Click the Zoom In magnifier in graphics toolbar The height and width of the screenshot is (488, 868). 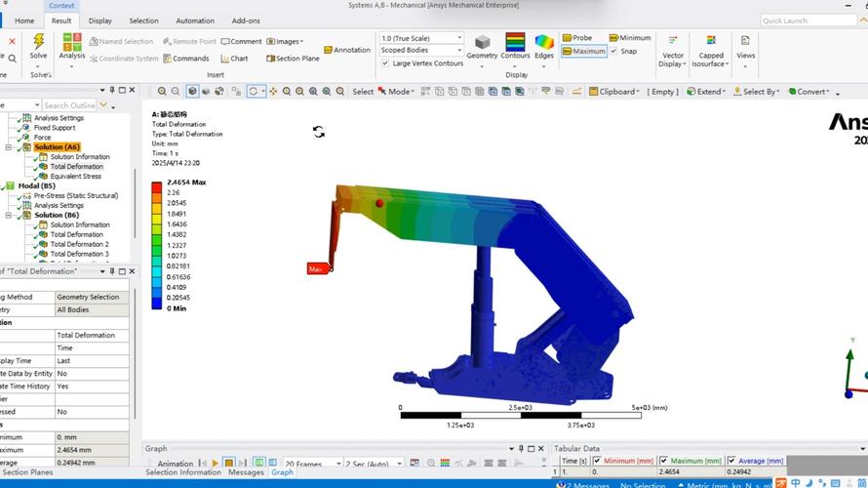[x=162, y=92]
